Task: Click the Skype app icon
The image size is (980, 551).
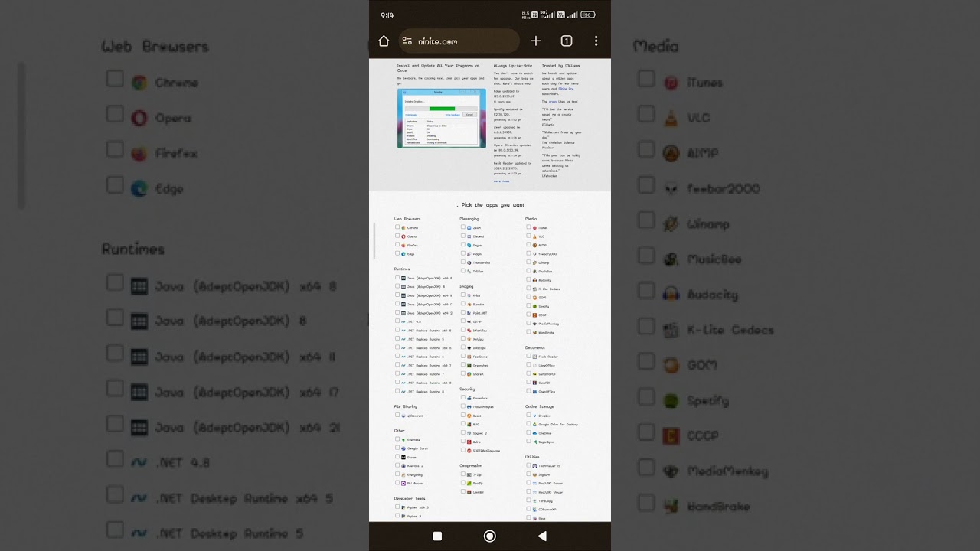Action: 469,246
